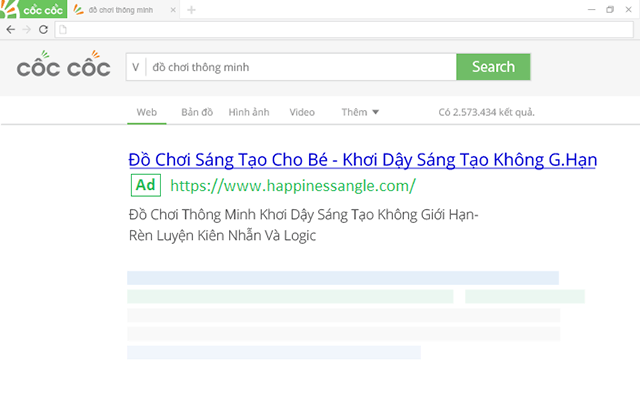640x414 pixels.
Task: Click the browser back arrow
Action: tap(11, 29)
